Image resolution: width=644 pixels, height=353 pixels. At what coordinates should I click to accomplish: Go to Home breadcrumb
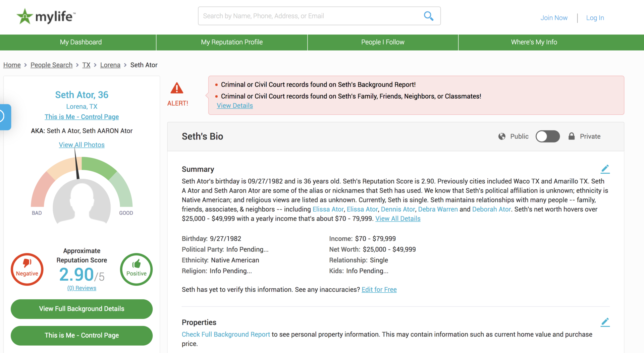[12, 65]
